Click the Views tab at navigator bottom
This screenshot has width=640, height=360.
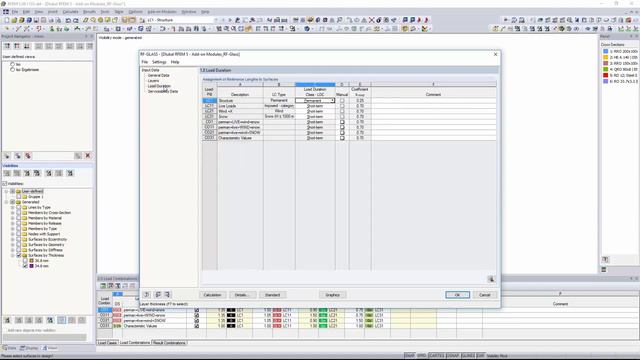coord(50,348)
